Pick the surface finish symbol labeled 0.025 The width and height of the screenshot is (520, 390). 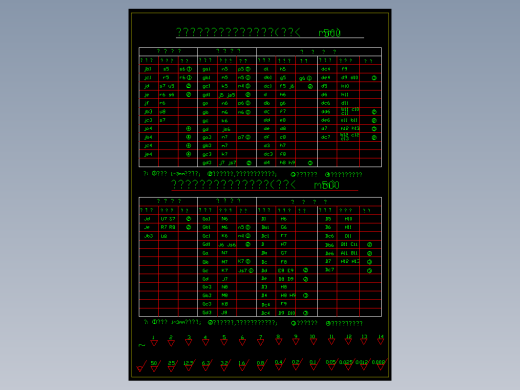pyautogui.click(x=348, y=365)
